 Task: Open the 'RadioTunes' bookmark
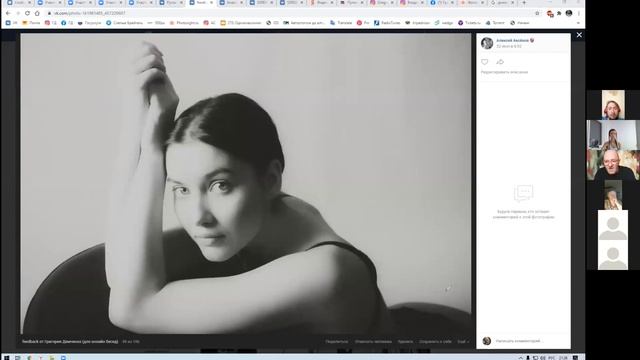[387, 23]
